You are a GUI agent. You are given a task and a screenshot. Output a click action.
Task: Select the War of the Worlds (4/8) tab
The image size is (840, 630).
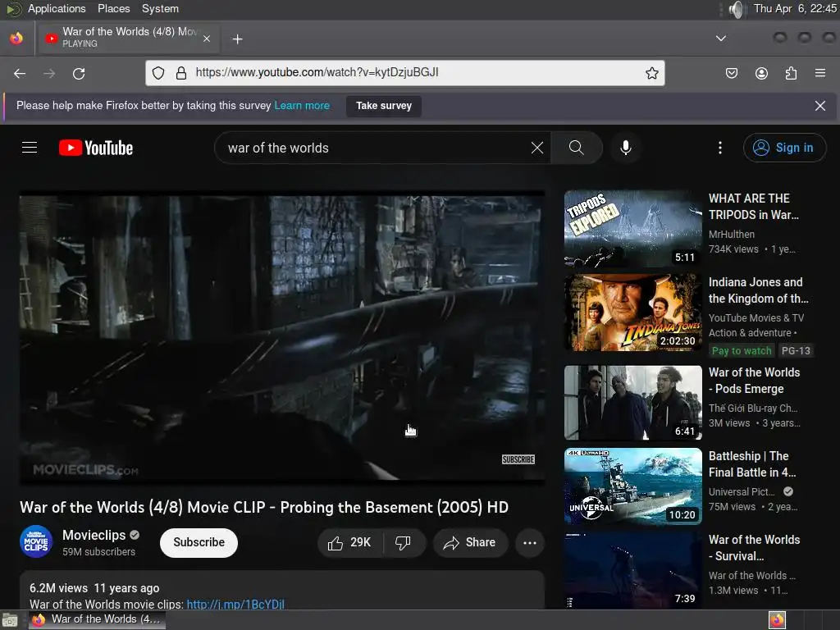[x=129, y=38]
